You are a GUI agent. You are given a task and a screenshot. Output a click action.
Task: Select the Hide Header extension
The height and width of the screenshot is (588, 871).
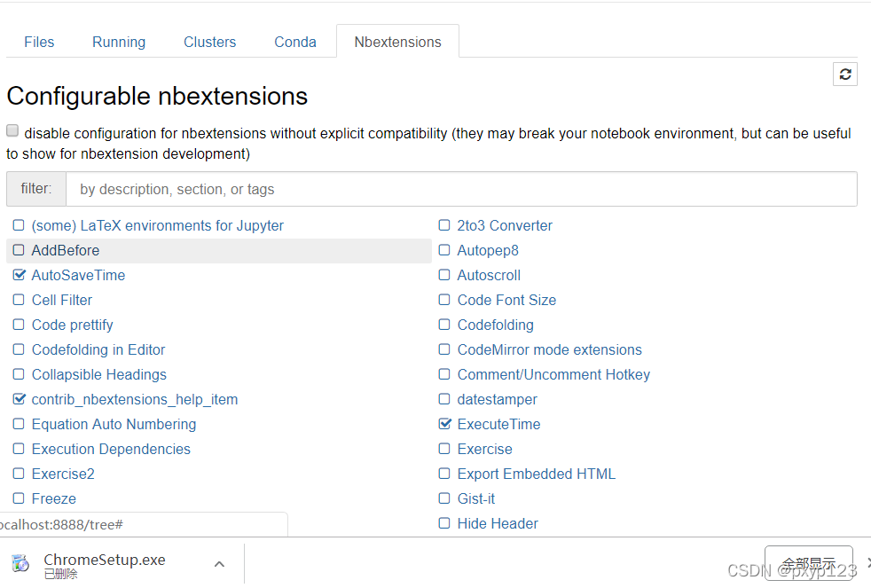coord(498,523)
